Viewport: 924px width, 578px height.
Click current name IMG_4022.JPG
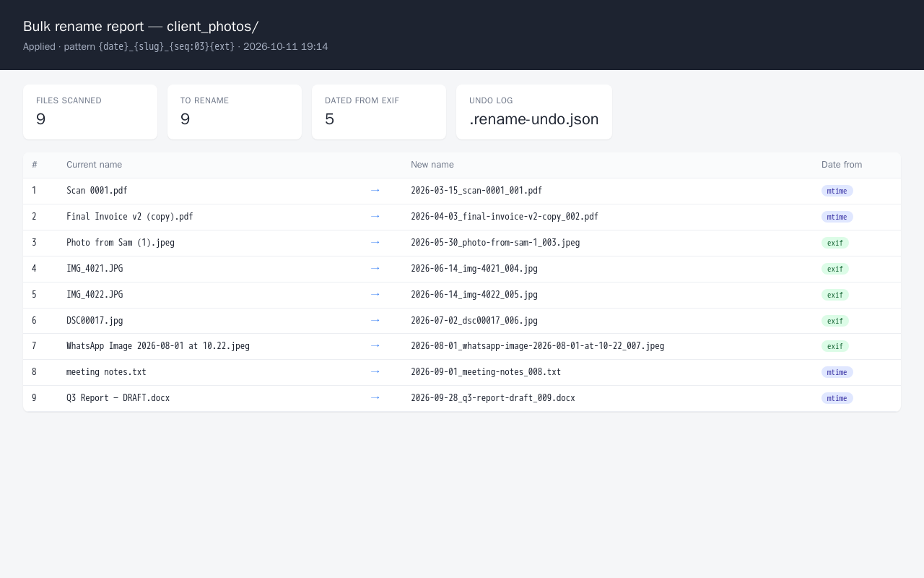95,295
